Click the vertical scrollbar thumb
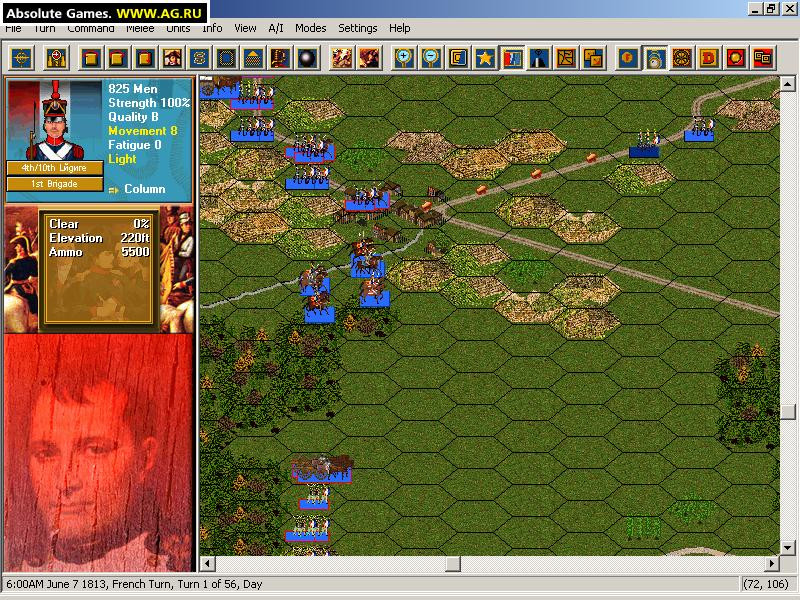The height and width of the screenshot is (600, 800). tap(787, 411)
